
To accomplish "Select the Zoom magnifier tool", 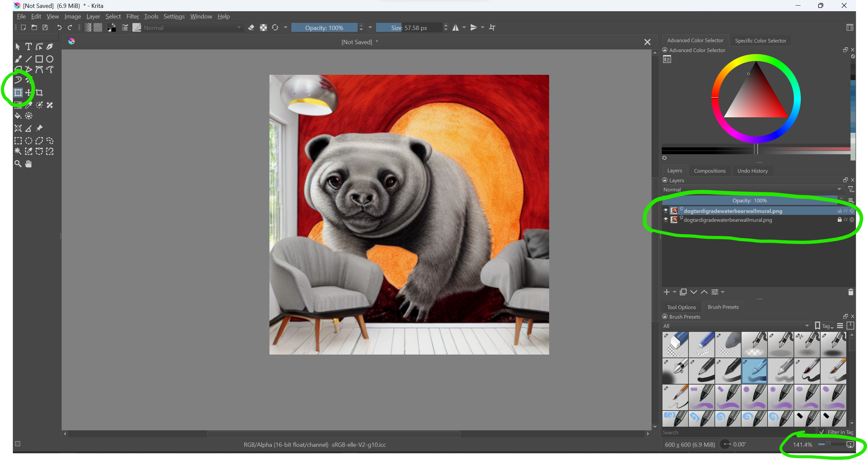I will click(18, 164).
